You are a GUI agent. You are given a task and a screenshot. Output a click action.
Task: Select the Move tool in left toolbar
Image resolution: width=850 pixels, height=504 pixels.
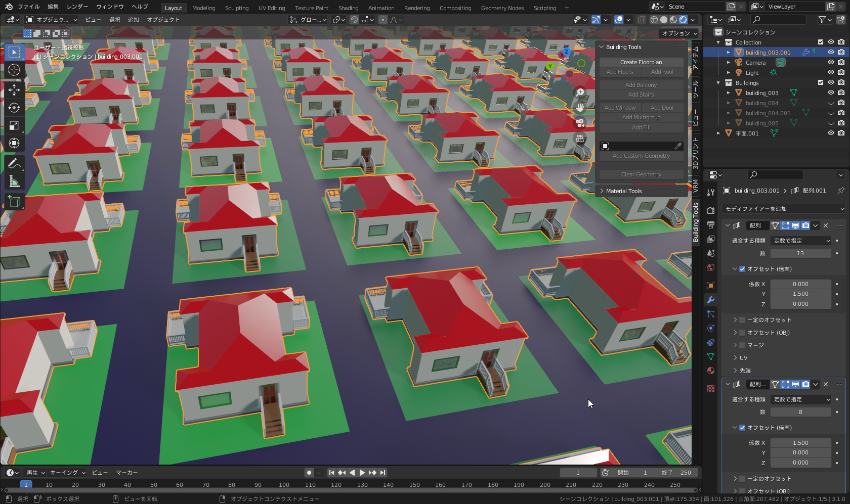pyautogui.click(x=14, y=90)
